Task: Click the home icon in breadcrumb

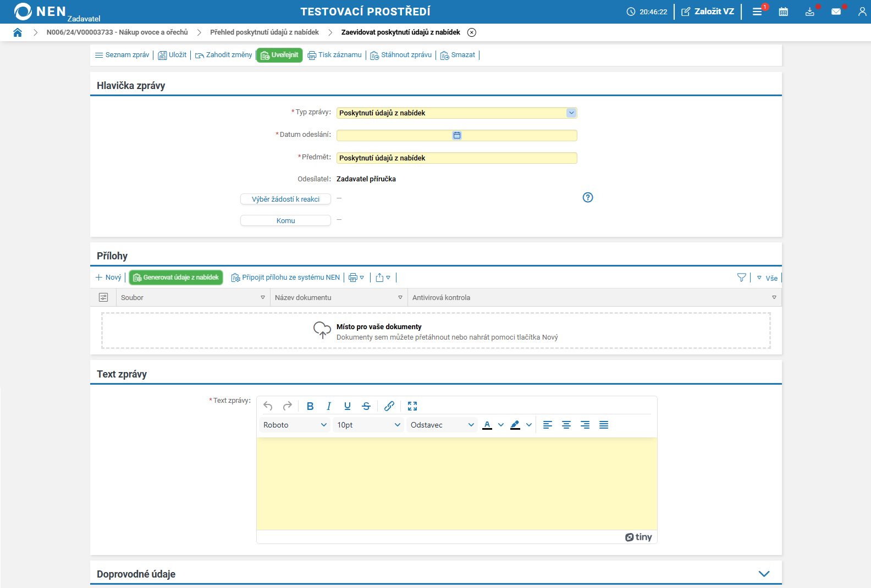Action: pos(18,32)
